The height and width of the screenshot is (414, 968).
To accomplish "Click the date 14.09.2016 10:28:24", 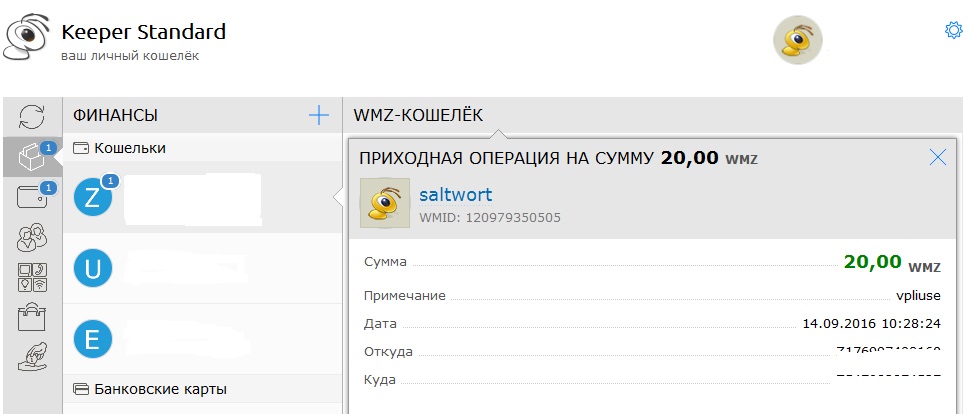I will point(872,324).
